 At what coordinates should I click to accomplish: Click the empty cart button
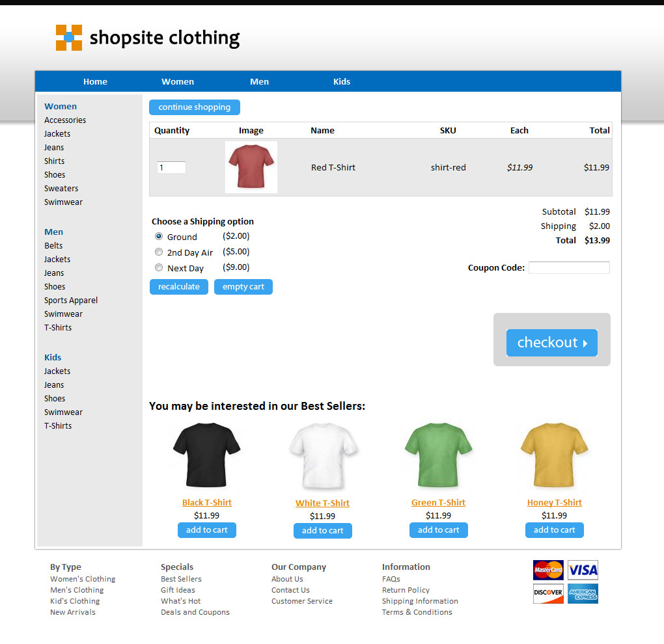pyautogui.click(x=243, y=287)
